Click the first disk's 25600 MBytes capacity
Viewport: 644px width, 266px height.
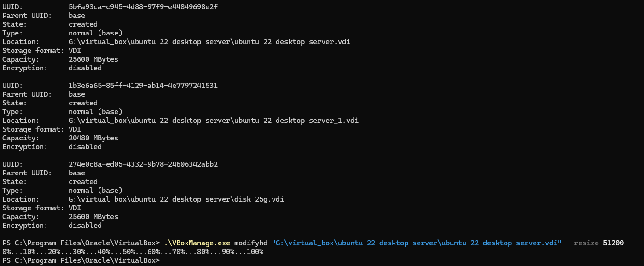coord(93,59)
